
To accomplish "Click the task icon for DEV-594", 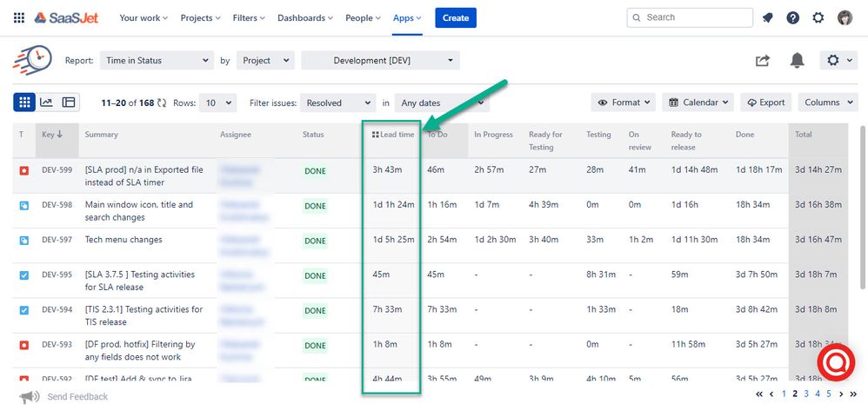I will [x=23, y=310].
